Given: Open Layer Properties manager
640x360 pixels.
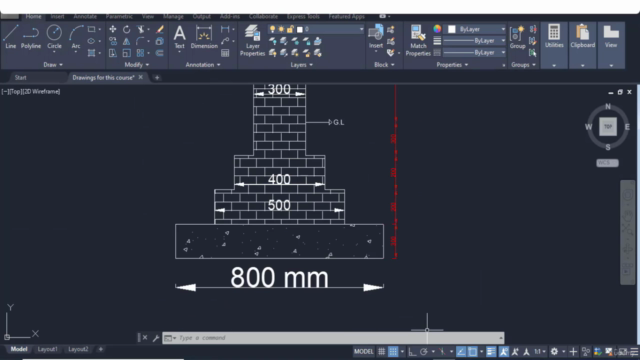Looking at the screenshot, I should 252,40.
